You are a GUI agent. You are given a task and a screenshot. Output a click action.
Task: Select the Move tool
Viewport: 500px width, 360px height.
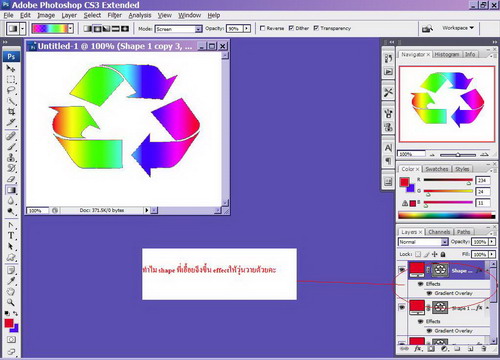(11, 68)
